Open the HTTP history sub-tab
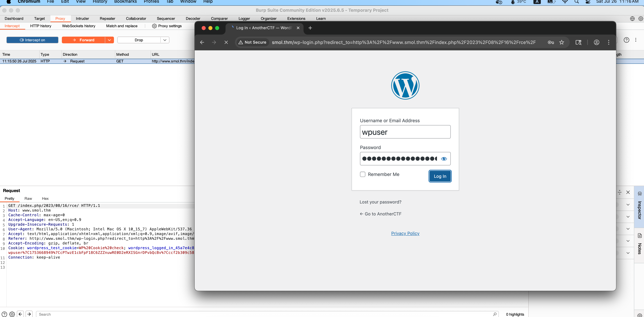This screenshot has width=644, height=317. click(x=41, y=26)
